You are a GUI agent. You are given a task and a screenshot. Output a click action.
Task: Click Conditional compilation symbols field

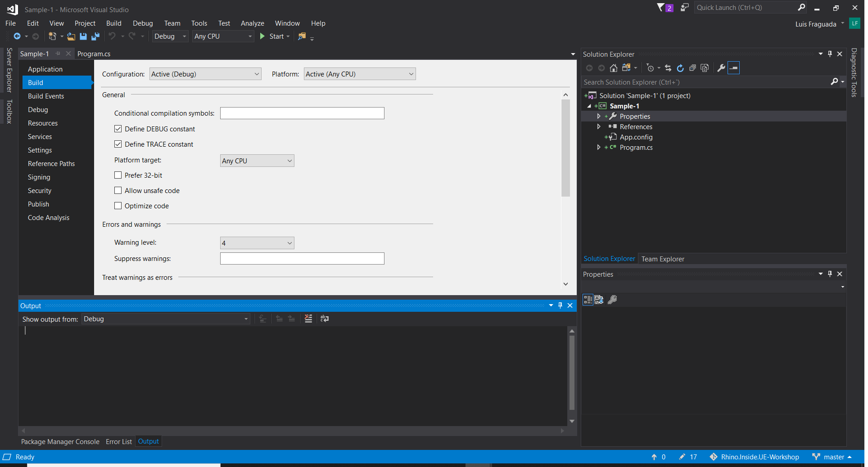coord(302,113)
